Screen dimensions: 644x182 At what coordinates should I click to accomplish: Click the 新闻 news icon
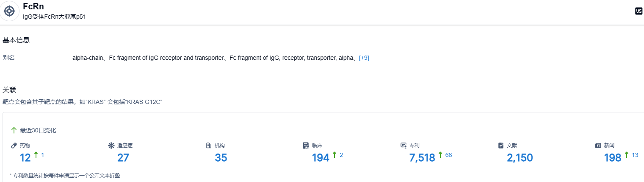click(598, 146)
